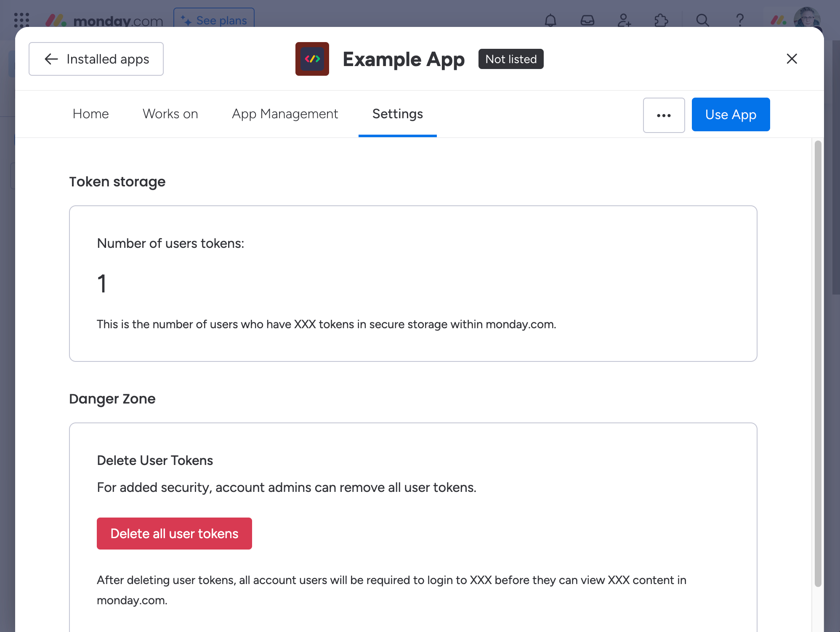Click the settings panel scrollbar
This screenshot has width=840, height=632.
point(818,364)
